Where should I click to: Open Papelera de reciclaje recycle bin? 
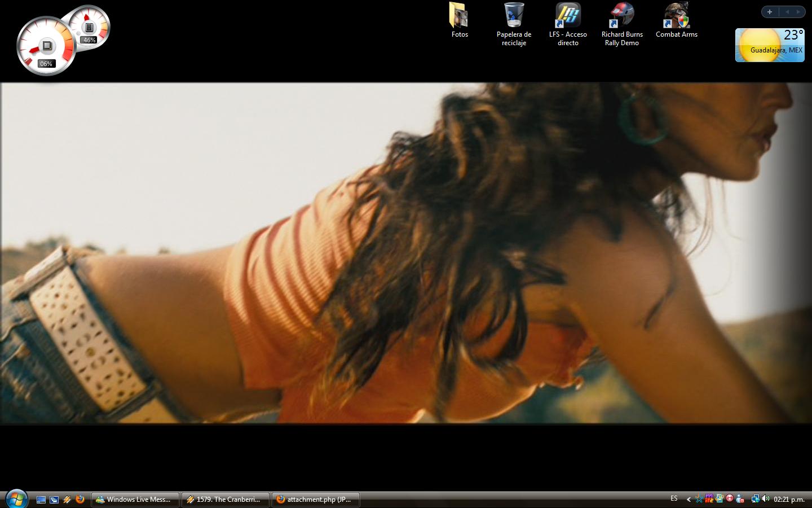click(x=514, y=24)
